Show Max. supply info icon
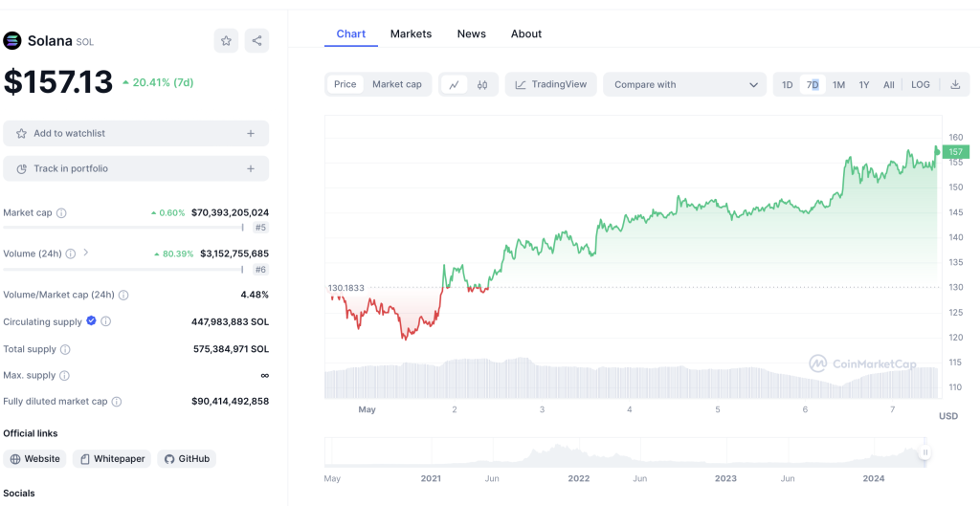The width and height of the screenshot is (980, 506). coord(64,376)
